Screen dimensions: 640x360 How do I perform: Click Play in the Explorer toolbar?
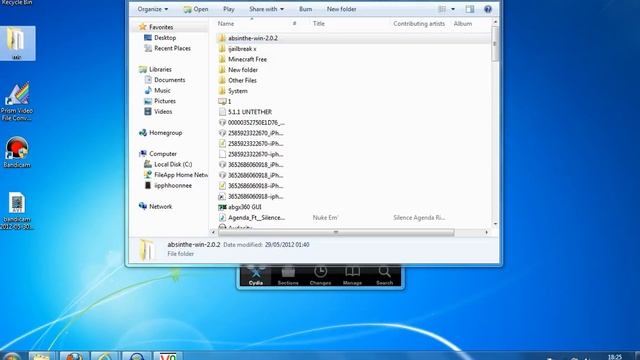(x=229, y=9)
